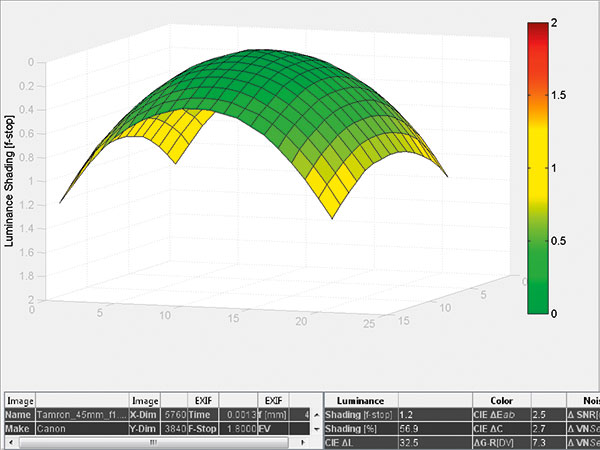Select the '2.5' CIE ΔEab value
The image size is (600, 450).
tap(549, 415)
